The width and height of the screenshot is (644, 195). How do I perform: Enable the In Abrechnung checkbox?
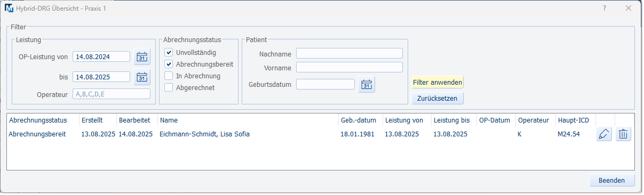[x=169, y=76]
